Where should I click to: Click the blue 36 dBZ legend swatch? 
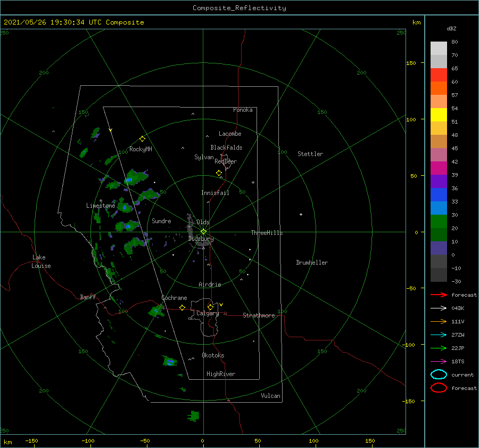click(x=439, y=194)
